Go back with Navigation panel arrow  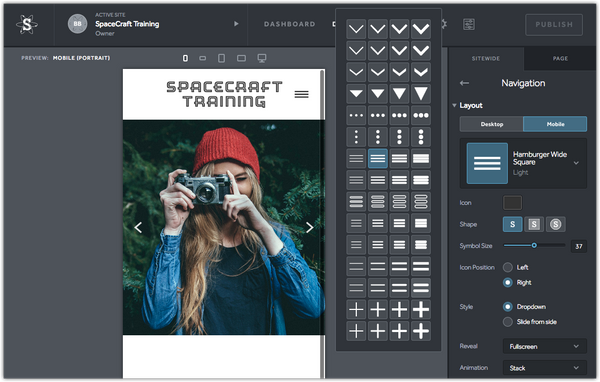coord(465,83)
